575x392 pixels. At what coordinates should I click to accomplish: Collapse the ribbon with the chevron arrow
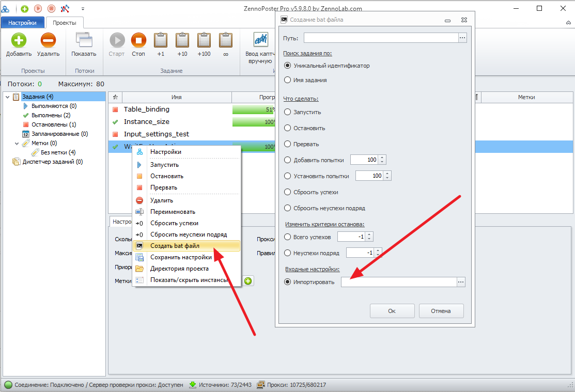[568, 23]
